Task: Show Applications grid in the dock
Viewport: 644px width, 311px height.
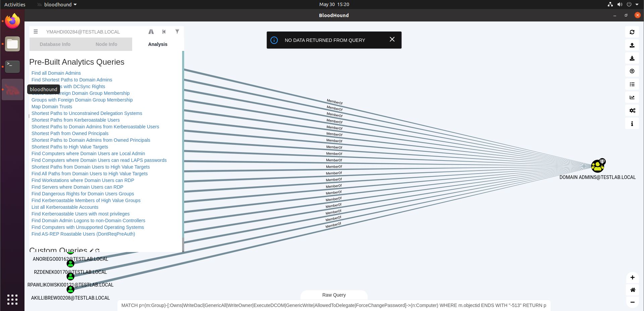Action: 12,299
